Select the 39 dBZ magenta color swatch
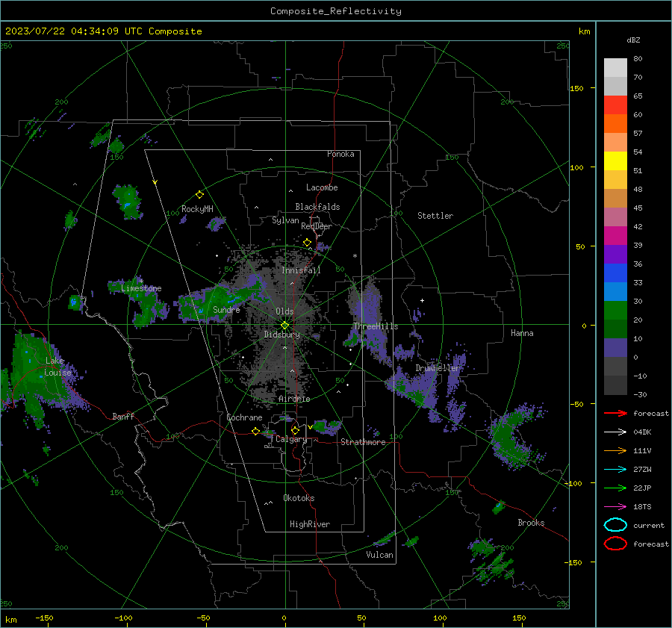 tap(615, 235)
